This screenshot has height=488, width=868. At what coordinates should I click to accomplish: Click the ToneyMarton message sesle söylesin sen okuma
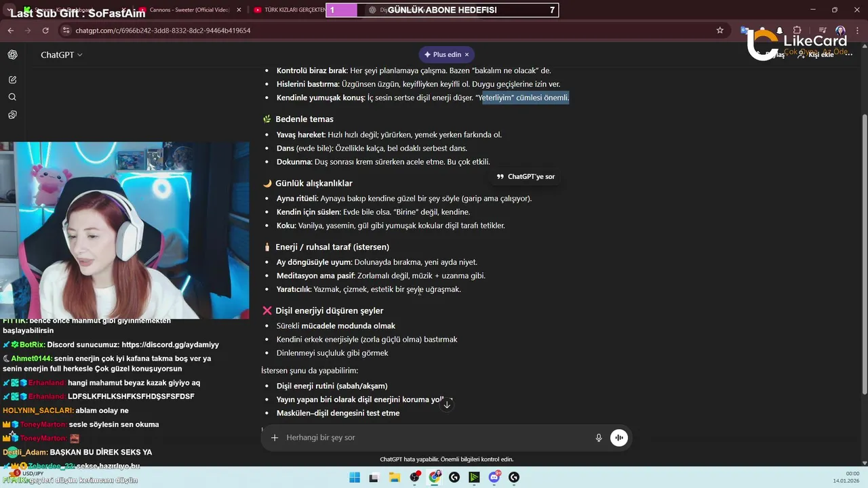(114, 425)
